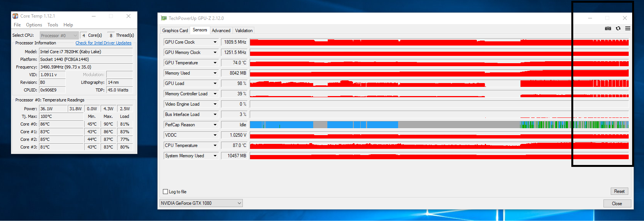644x222 pixels.
Task: Click Close button in GPU-Z
Action: point(617,204)
